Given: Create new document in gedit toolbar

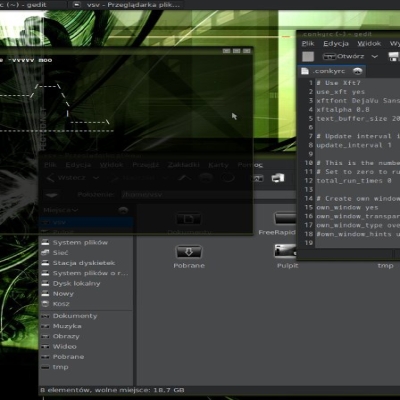Looking at the screenshot, I should coord(308,56).
